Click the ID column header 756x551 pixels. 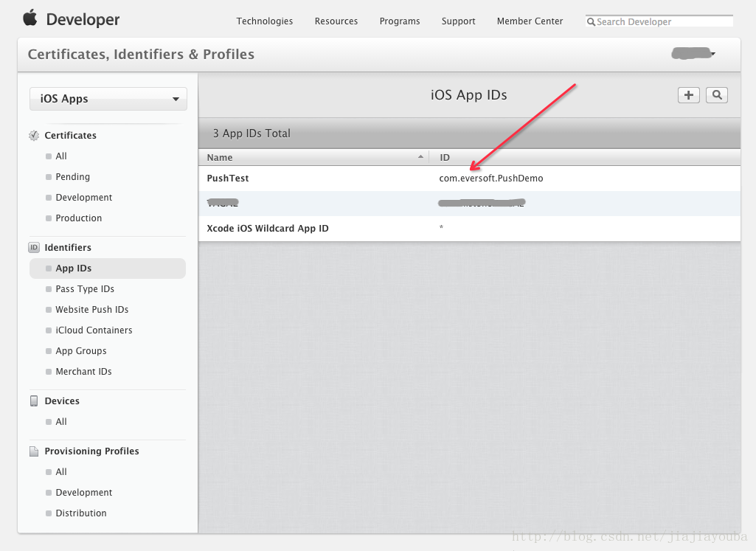[445, 158]
